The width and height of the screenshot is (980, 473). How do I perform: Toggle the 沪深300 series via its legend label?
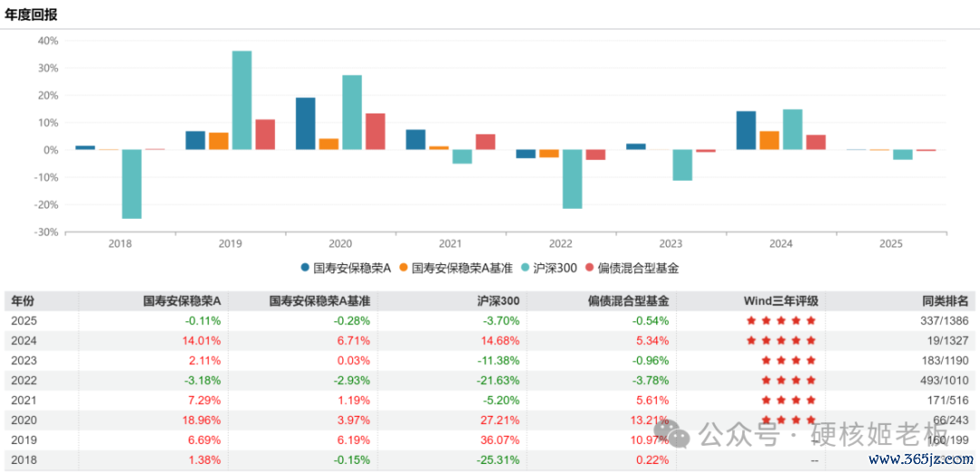[x=555, y=268]
